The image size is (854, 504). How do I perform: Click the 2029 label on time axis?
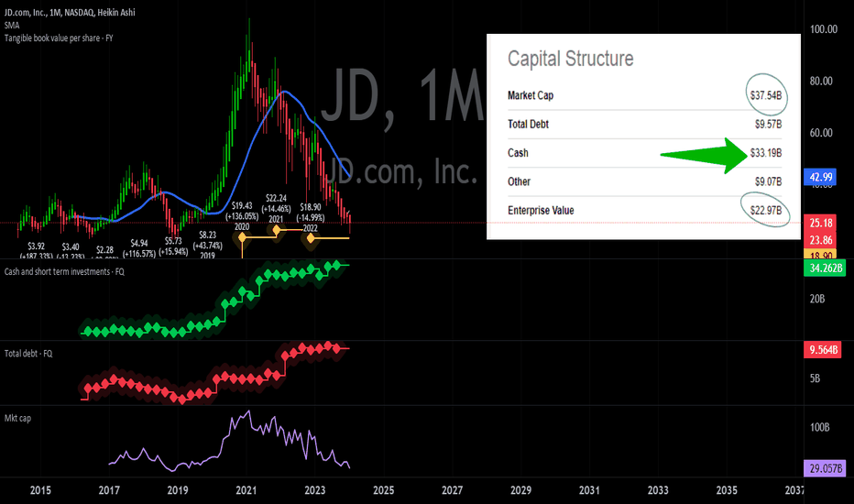click(x=520, y=490)
